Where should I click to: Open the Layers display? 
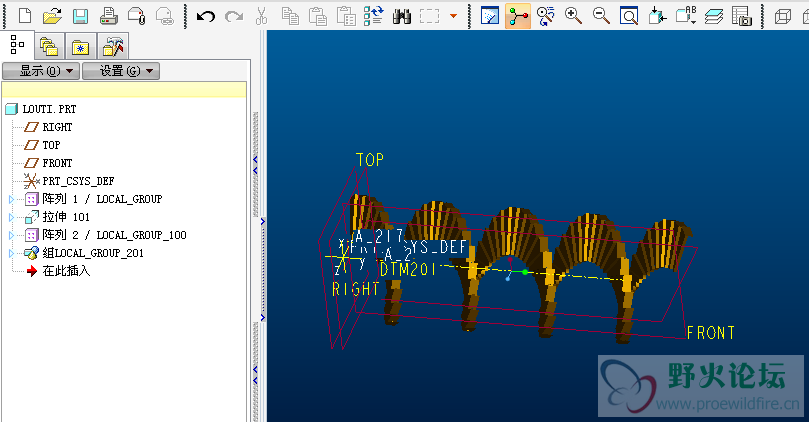coord(714,17)
